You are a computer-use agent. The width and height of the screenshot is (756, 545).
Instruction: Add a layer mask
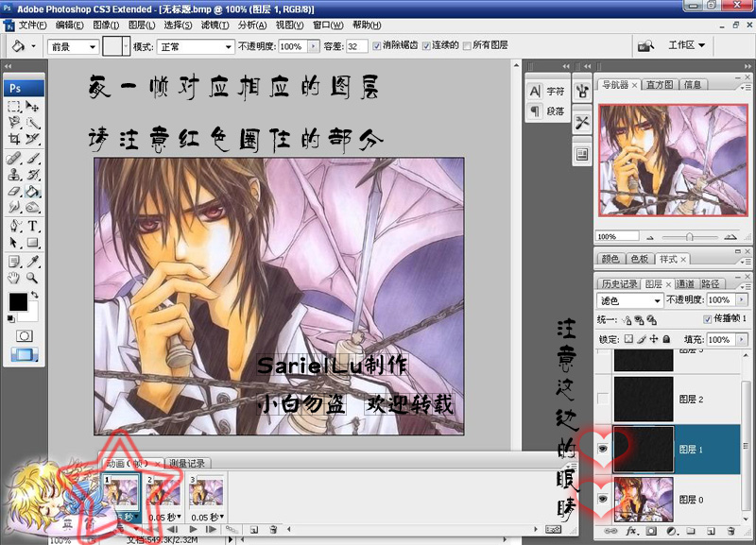(x=651, y=531)
